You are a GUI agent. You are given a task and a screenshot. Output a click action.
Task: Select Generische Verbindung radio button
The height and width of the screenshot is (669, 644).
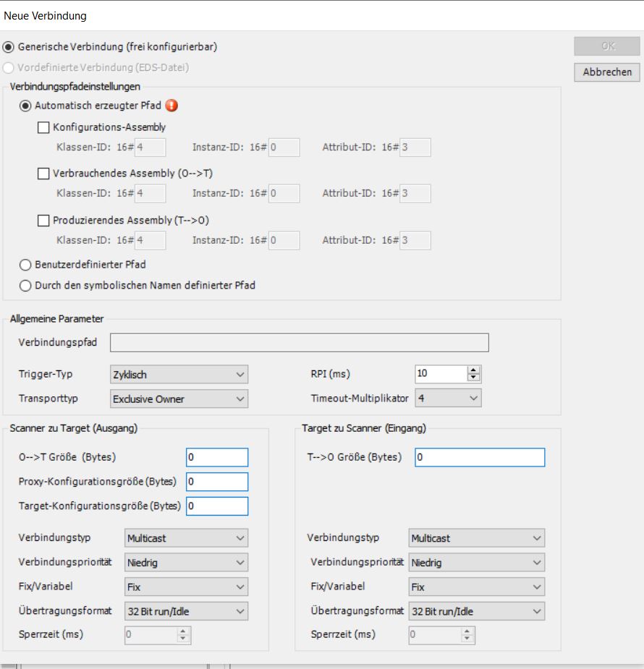pyautogui.click(x=9, y=47)
